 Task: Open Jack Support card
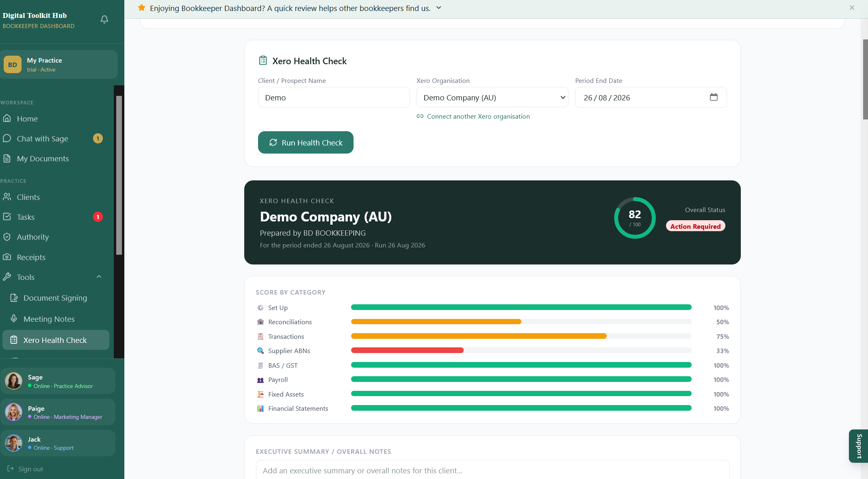coord(58,443)
